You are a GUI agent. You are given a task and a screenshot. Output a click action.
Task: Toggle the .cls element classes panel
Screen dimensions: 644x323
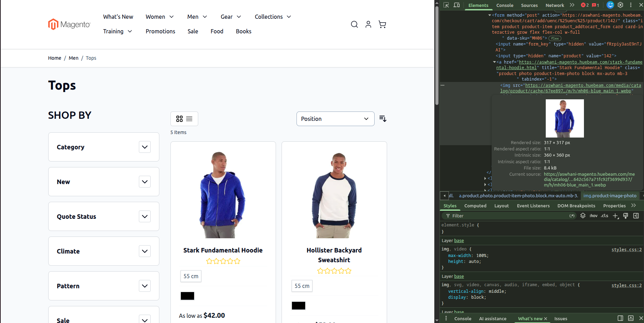pyautogui.click(x=605, y=216)
